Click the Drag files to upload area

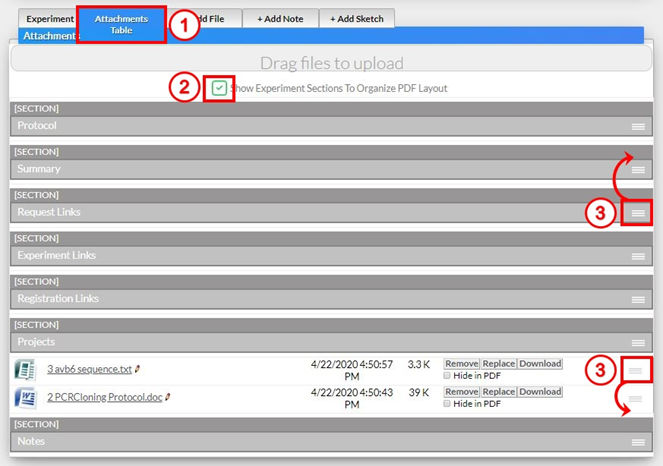click(x=331, y=63)
